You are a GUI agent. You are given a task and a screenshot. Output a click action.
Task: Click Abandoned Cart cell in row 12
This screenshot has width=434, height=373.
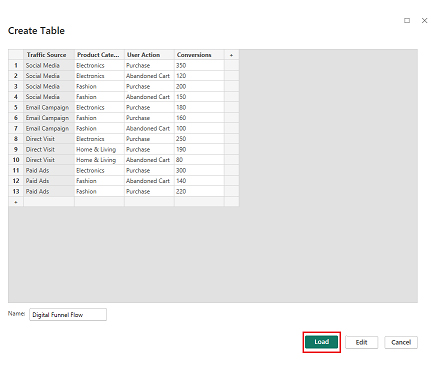tap(149, 181)
